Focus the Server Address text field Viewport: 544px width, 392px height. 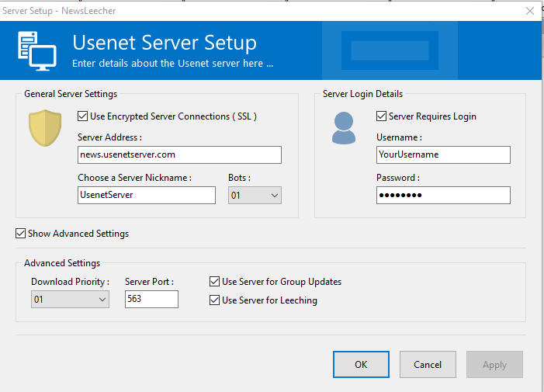tap(179, 154)
